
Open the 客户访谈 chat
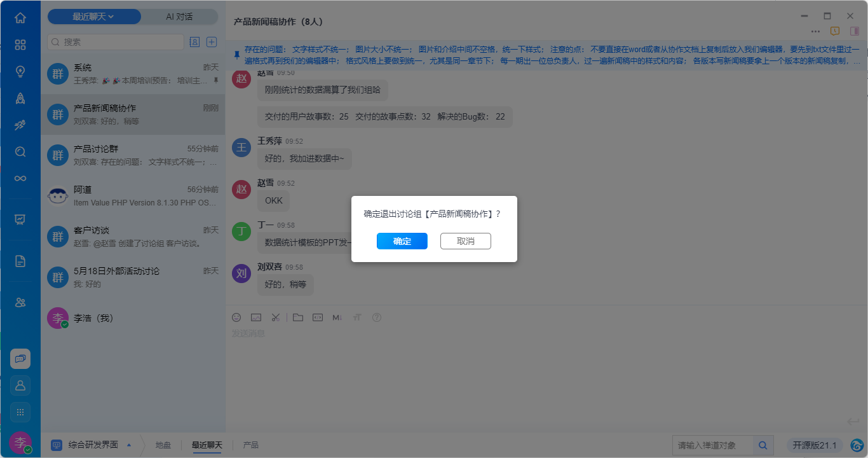tap(133, 237)
